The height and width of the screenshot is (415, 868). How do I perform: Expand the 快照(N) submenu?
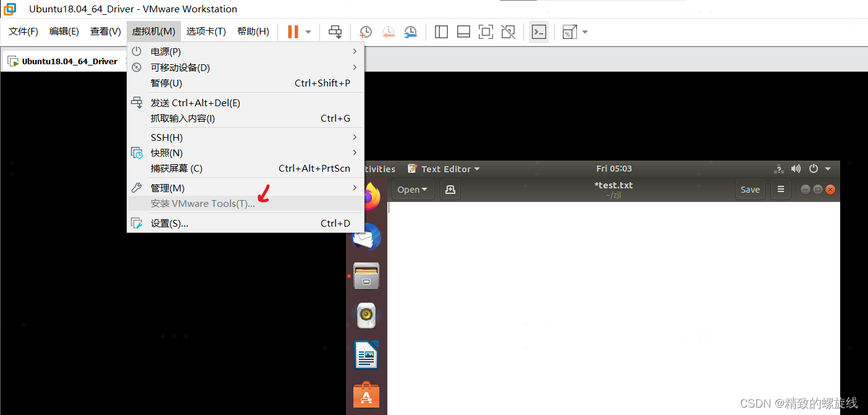[x=246, y=153]
